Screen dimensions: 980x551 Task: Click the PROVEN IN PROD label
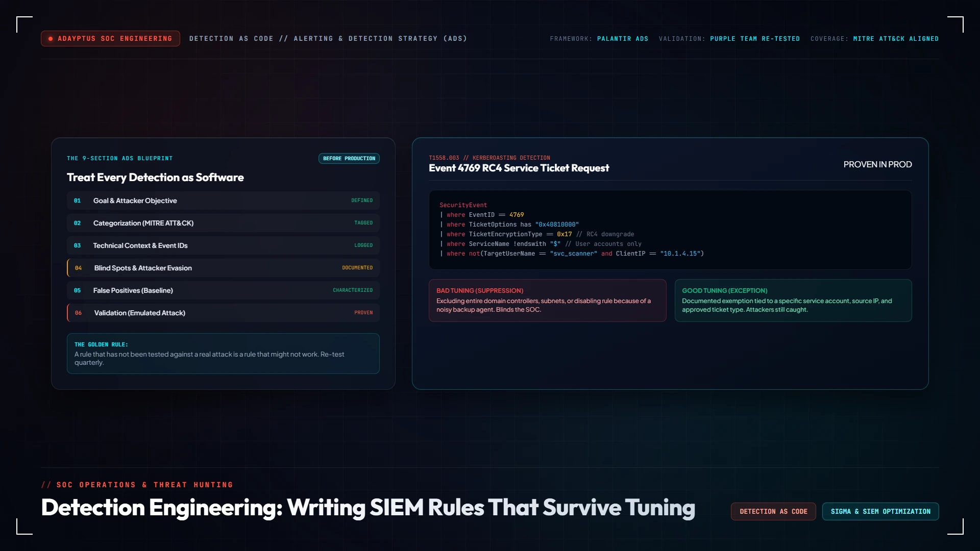tap(877, 164)
